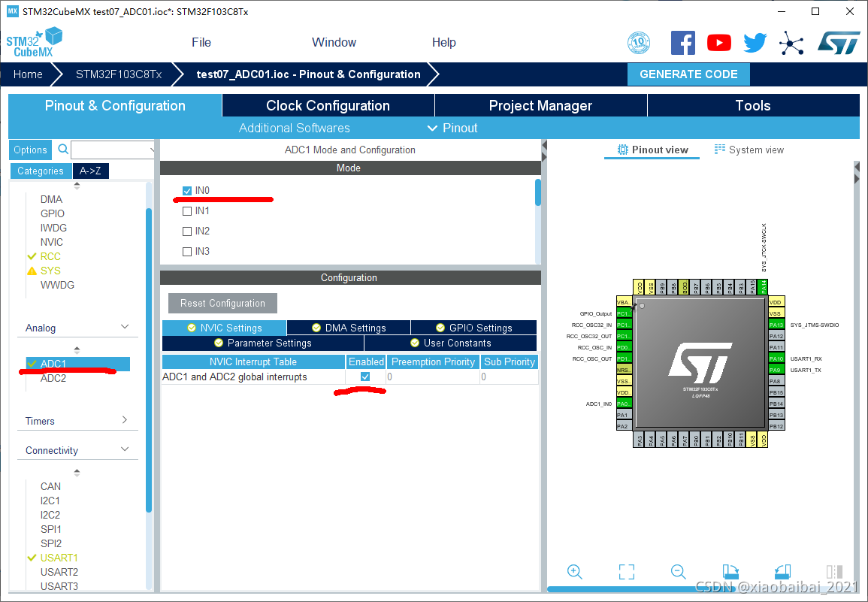The height and width of the screenshot is (602, 868).
Task: Open the search box dropdown arrow
Action: pos(151,150)
